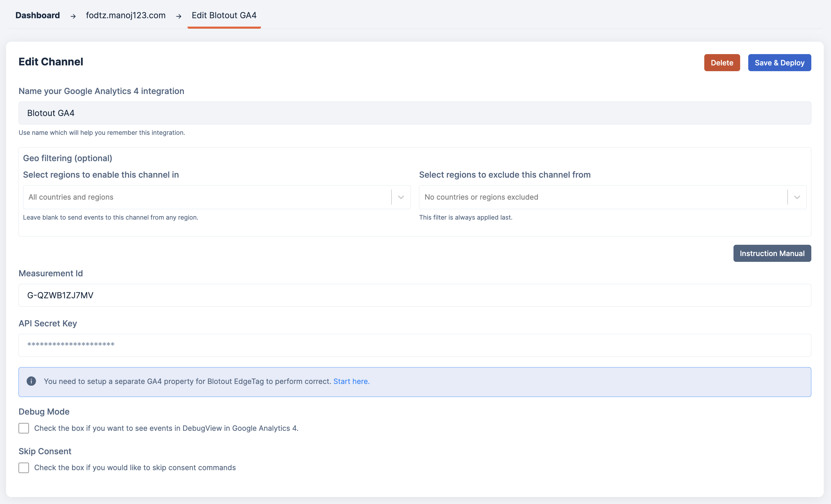
Task: Follow the 'Start here.' link
Action: click(x=351, y=381)
